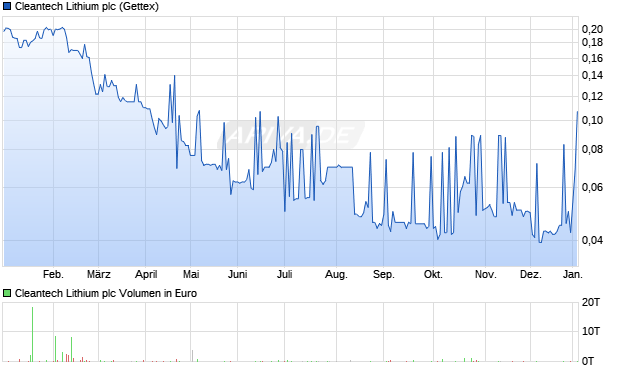Click the 'Cleantech Lithium plc (Gettex)' chart title
620x371 pixels.
tap(87, 7)
